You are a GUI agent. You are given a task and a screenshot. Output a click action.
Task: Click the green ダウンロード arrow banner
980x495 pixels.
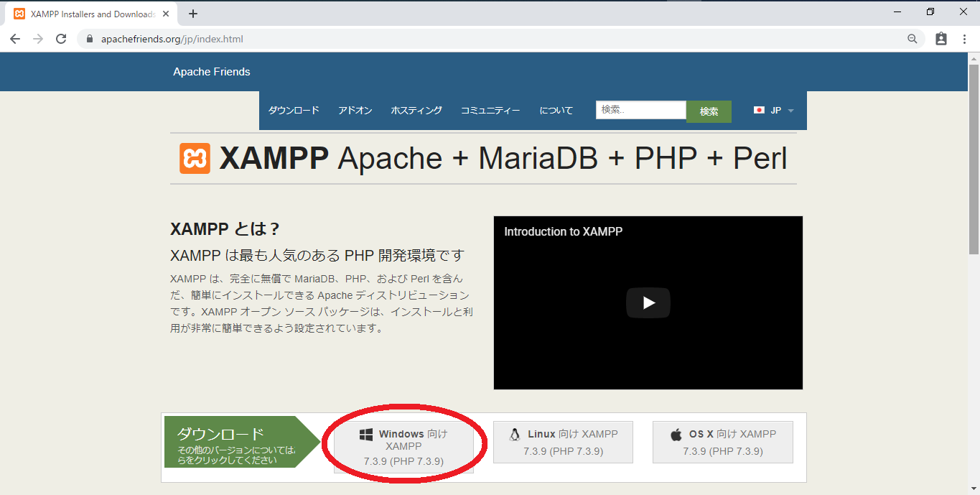point(242,442)
